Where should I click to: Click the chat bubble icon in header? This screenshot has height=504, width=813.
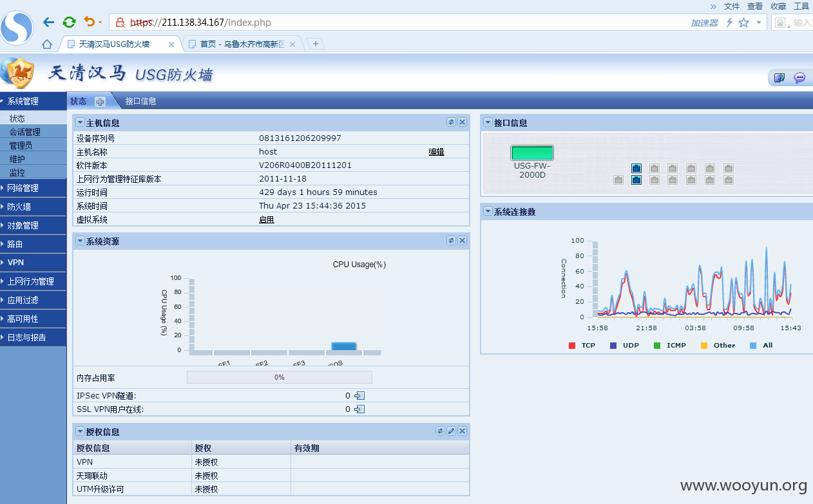click(x=799, y=78)
